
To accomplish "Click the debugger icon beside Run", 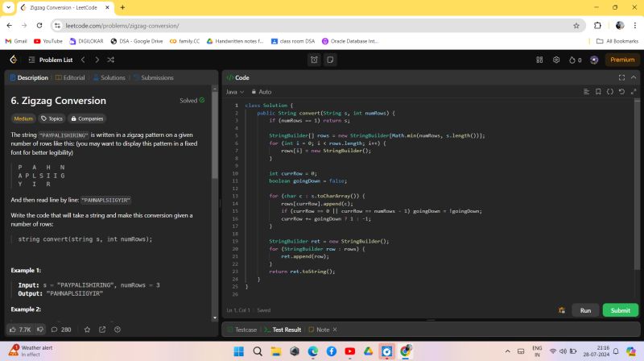I will [561, 310].
